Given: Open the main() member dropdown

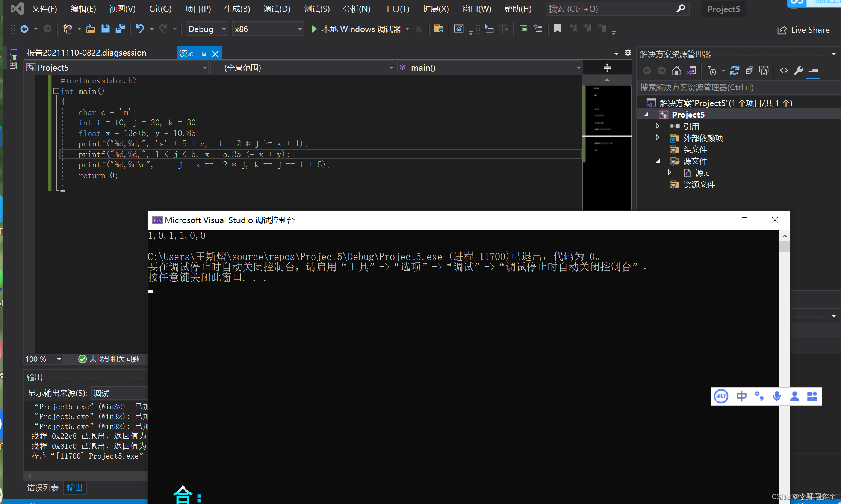Looking at the screenshot, I should [x=490, y=68].
